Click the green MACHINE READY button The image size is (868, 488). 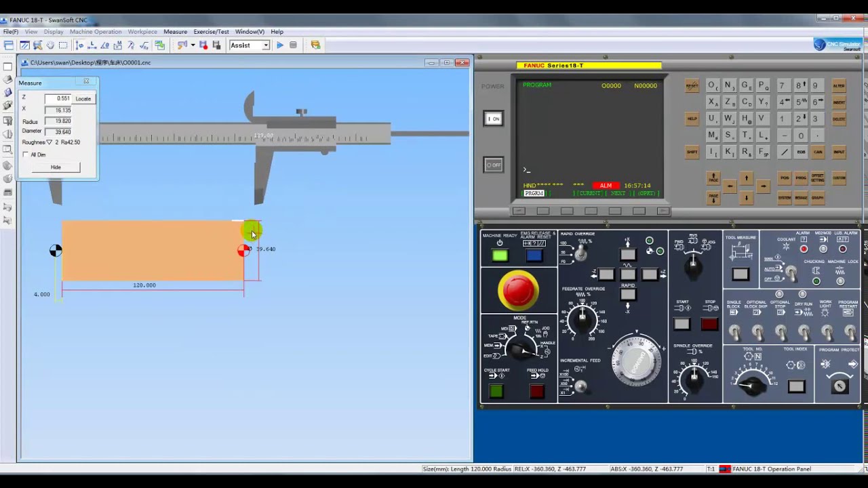500,256
